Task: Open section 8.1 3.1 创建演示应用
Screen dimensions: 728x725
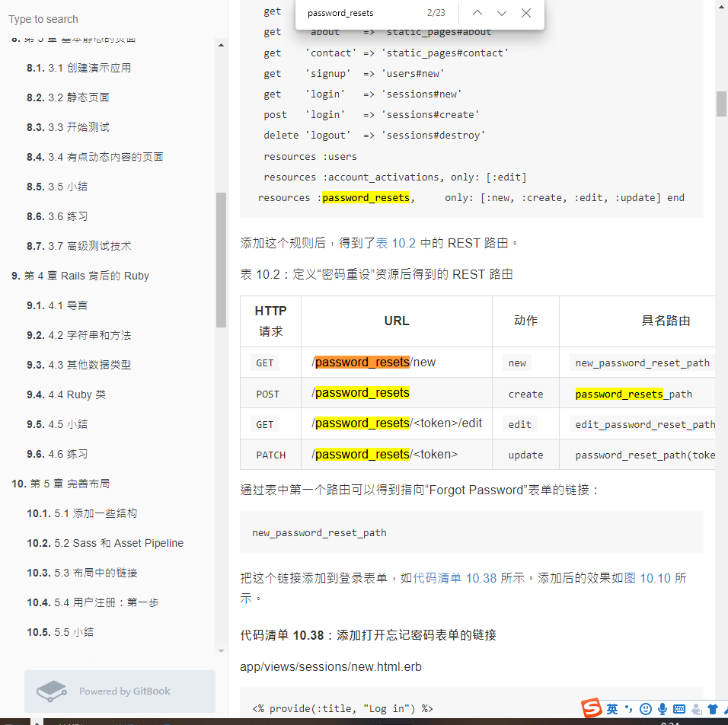Action: [79, 68]
